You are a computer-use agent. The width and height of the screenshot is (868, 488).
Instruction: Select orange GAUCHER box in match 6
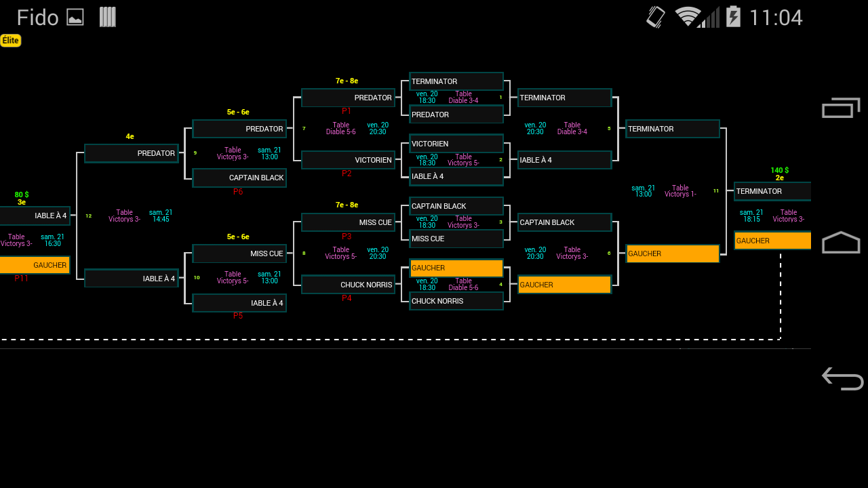coord(565,285)
